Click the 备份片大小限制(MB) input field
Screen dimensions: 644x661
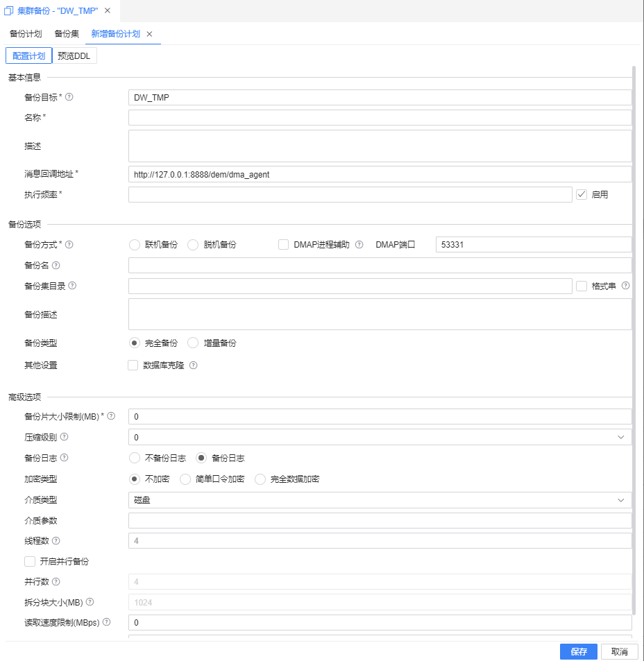[x=380, y=416]
